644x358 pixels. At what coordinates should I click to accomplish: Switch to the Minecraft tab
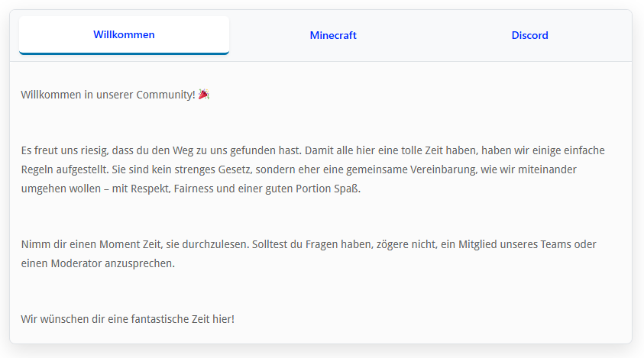pyautogui.click(x=333, y=35)
